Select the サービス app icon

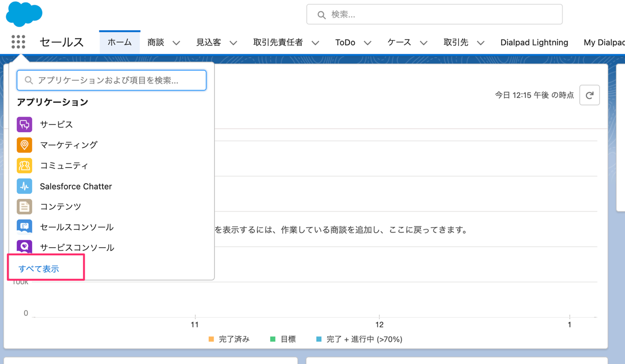(24, 124)
